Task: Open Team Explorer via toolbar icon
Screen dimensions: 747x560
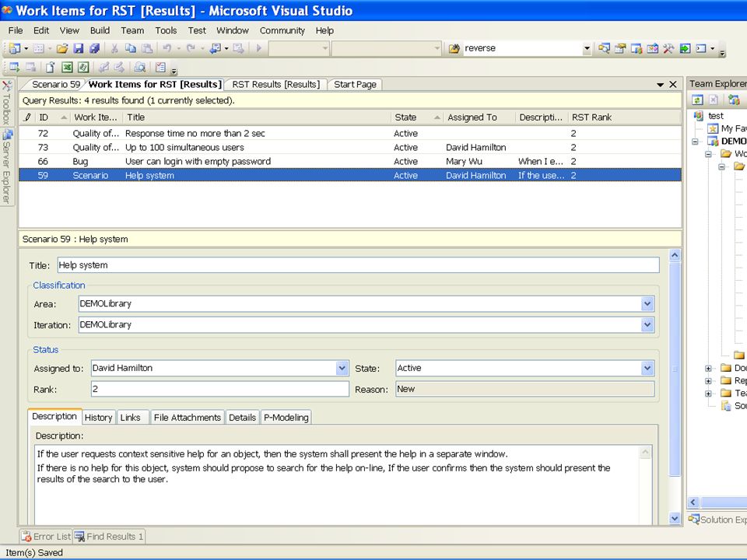Action: pos(636,48)
